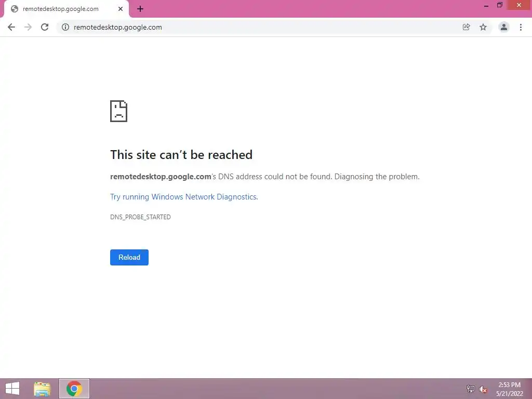
Task: Open the Windows Start menu
Action: [x=12, y=389]
